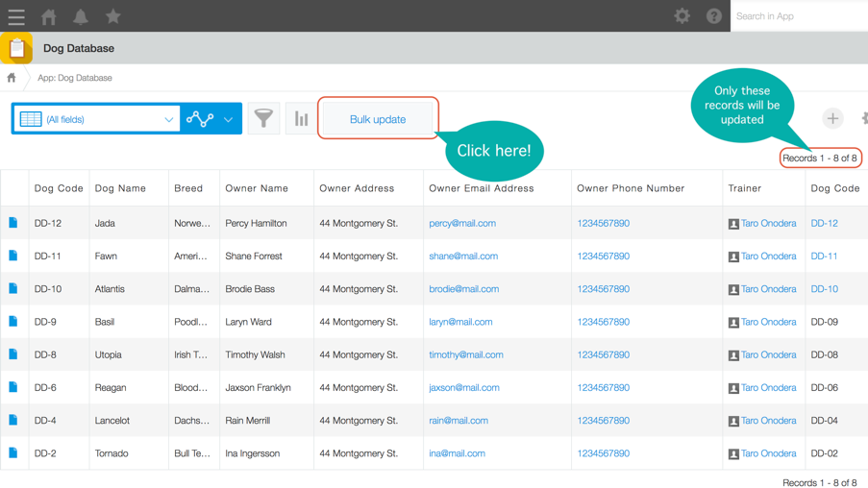
Task: Open the hamburger main menu
Action: coord(16,16)
